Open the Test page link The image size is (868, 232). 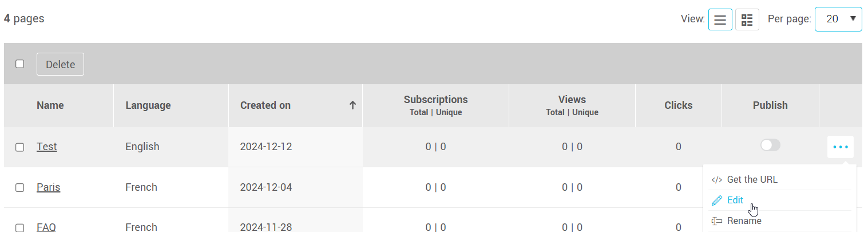[47, 147]
